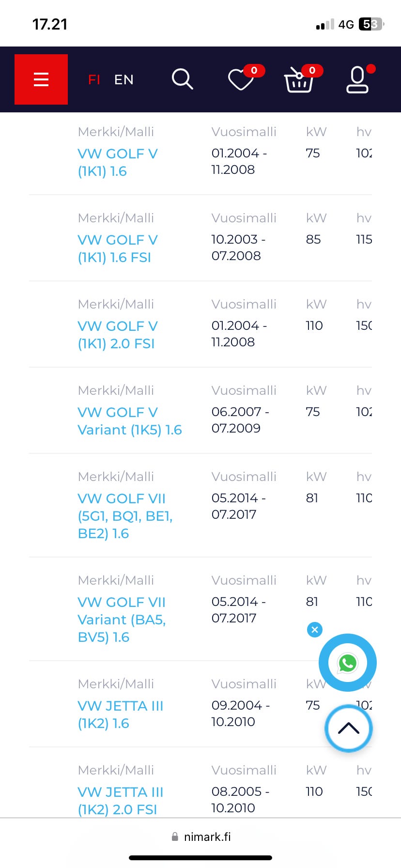The width and height of the screenshot is (401, 868).
Task: Open VW JETTA III (1K2) 2.0 FSI
Action: click(120, 801)
